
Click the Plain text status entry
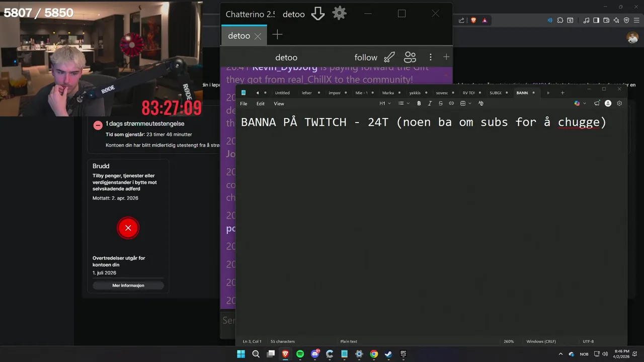pyautogui.click(x=349, y=341)
